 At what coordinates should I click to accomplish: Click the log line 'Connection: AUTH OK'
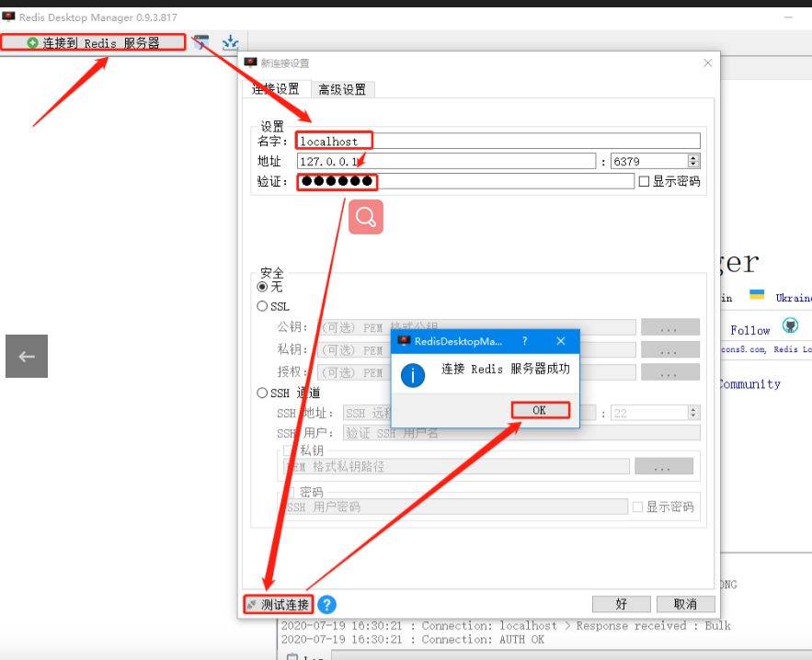tap(412, 639)
